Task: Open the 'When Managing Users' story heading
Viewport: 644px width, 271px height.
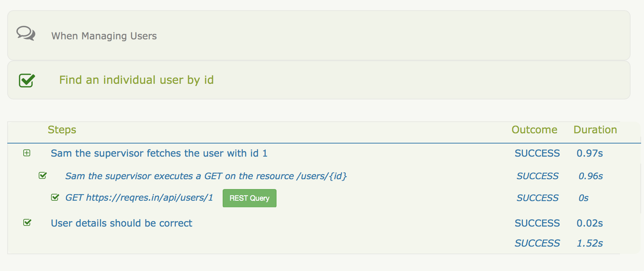Action: pyautogui.click(x=104, y=36)
